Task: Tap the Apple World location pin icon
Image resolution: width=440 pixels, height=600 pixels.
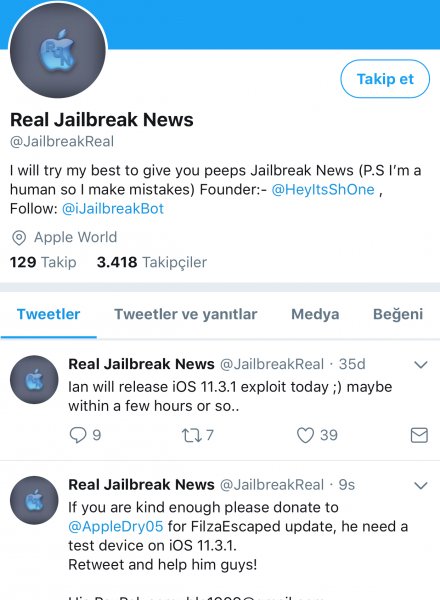Action: coord(19,238)
